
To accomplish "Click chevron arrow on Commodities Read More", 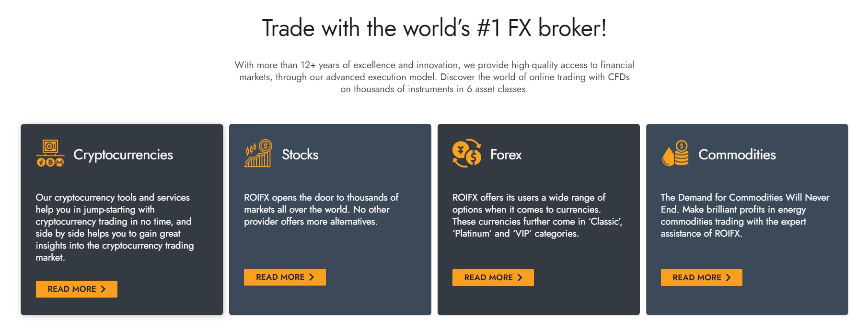I will (x=728, y=277).
